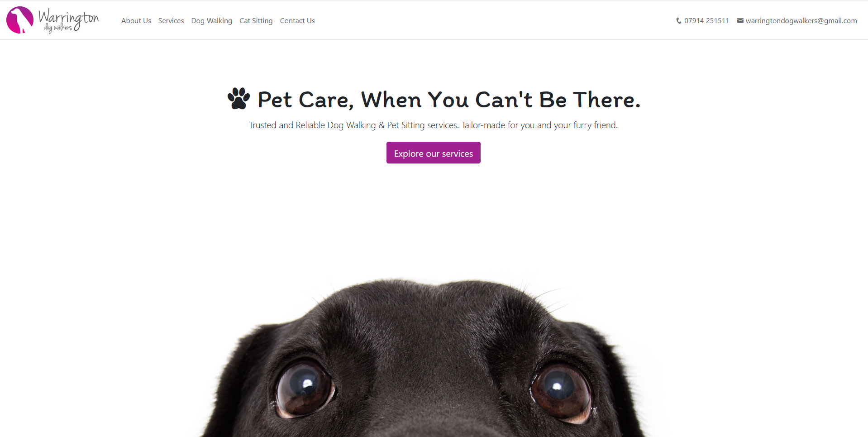Select Dog Walking in the navigation
Screen dimensions: 868x437
pyautogui.click(x=212, y=21)
